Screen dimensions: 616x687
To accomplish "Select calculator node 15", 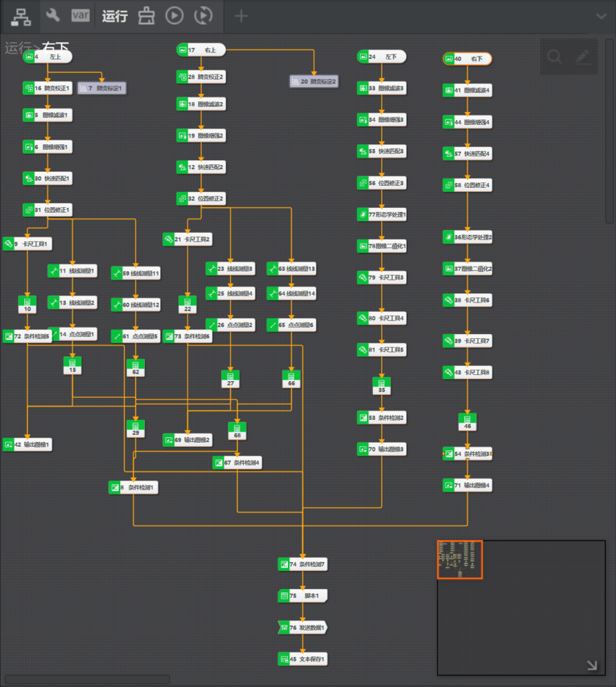I will [72, 366].
